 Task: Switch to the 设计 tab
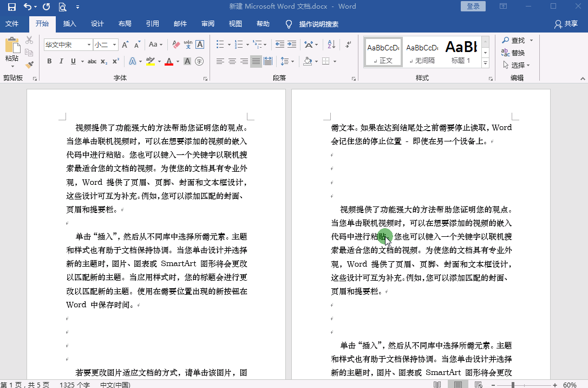point(97,24)
